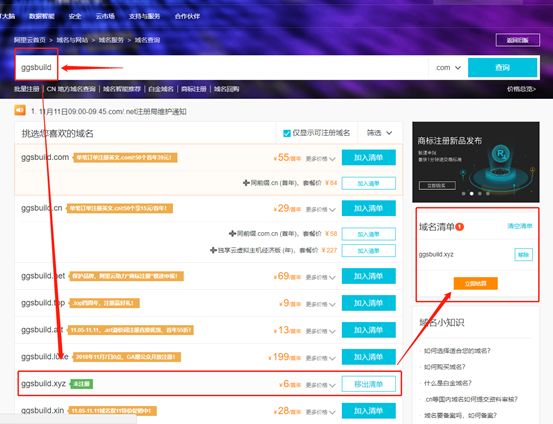Add the .com.cn bundle to the list
This screenshot has height=424, width=553.
coord(369,234)
